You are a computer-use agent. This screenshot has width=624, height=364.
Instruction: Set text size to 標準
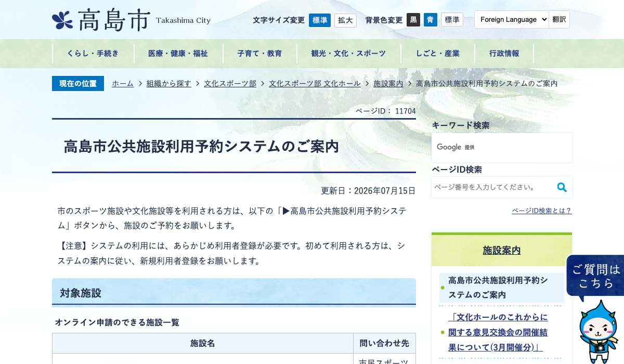click(320, 20)
